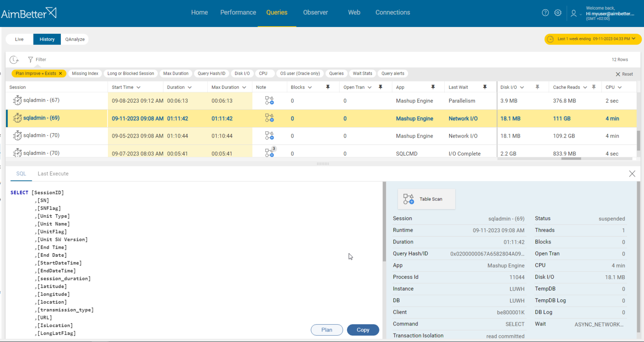Sort by Cache Reads column chevron
The height and width of the screenshot is (342, 644).
click(585, 87)
